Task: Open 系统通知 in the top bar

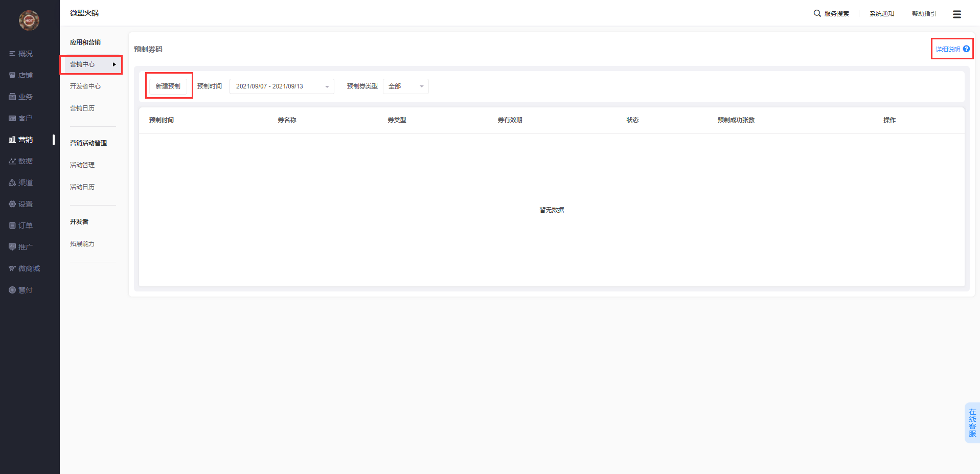Action: point(882,14)
